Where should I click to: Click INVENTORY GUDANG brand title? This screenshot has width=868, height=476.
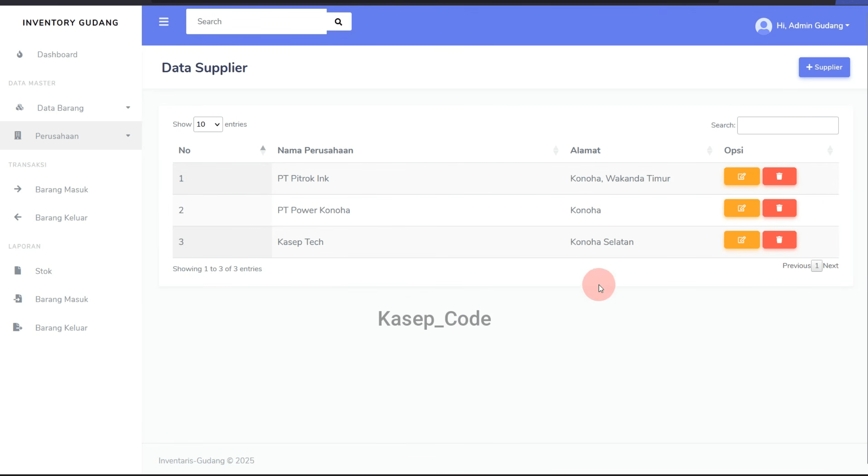[71, 23]
